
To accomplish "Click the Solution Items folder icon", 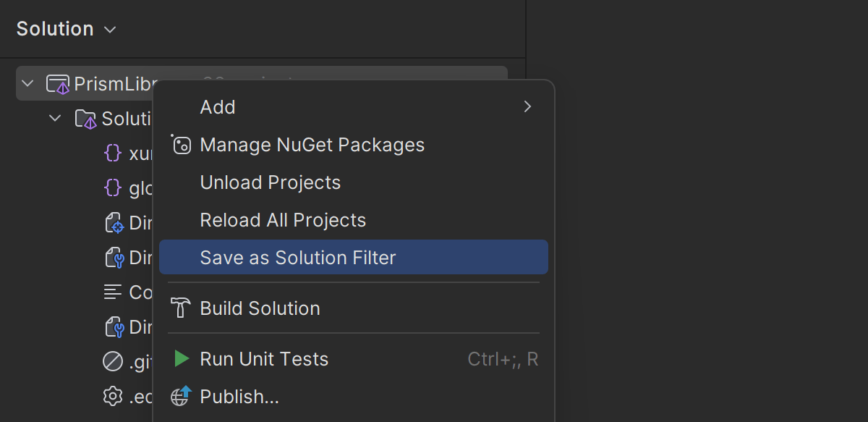I will coord(85,119).
